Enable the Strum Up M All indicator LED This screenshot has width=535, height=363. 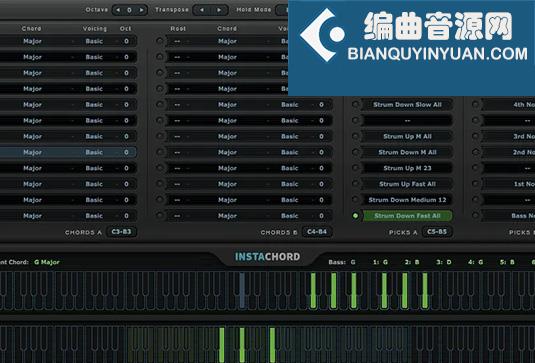(x=355, y=136)
